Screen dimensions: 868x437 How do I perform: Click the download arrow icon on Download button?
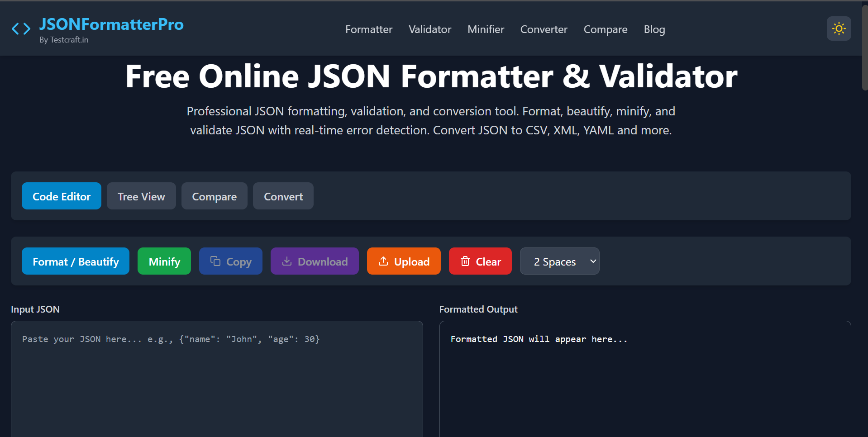(x=287, y=261)
